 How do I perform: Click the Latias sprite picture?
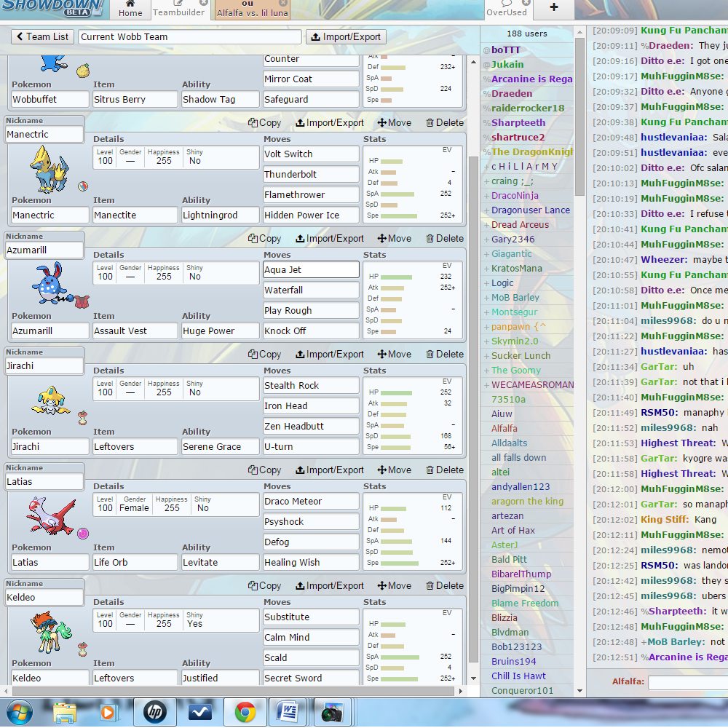49,515
